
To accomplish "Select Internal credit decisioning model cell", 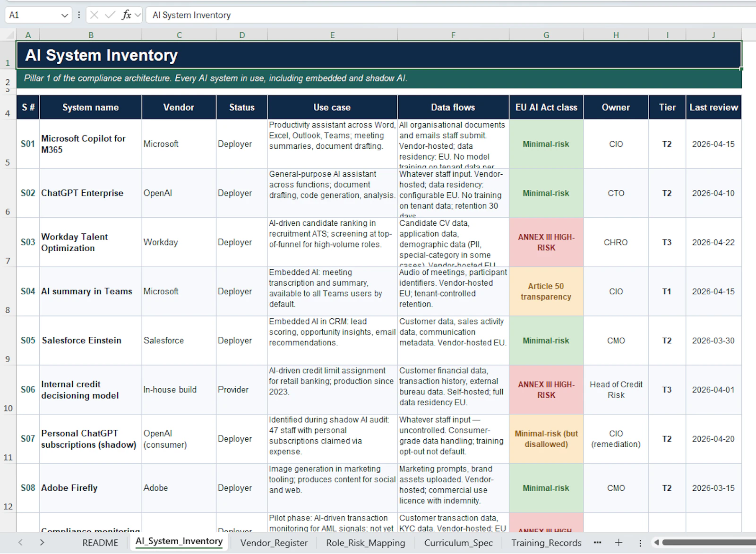I will (91, 390).
